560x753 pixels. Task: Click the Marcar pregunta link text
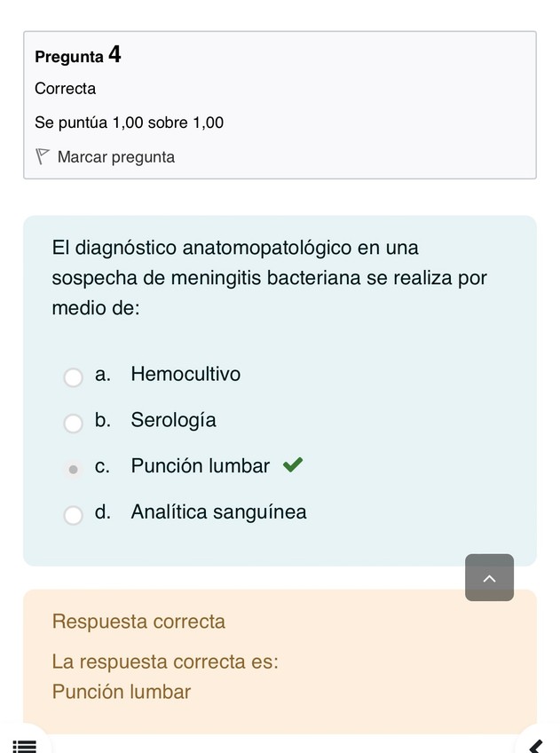click(115, 157)
